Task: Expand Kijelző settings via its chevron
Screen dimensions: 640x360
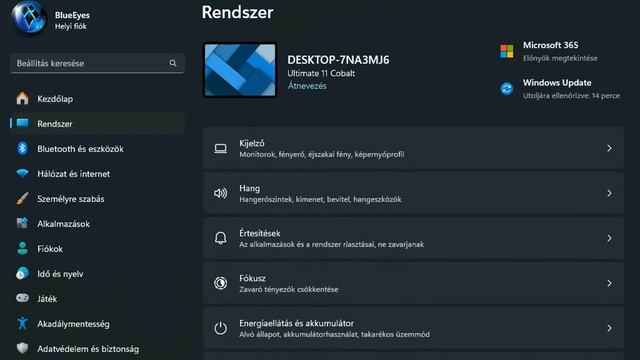Action: [609, 149]
